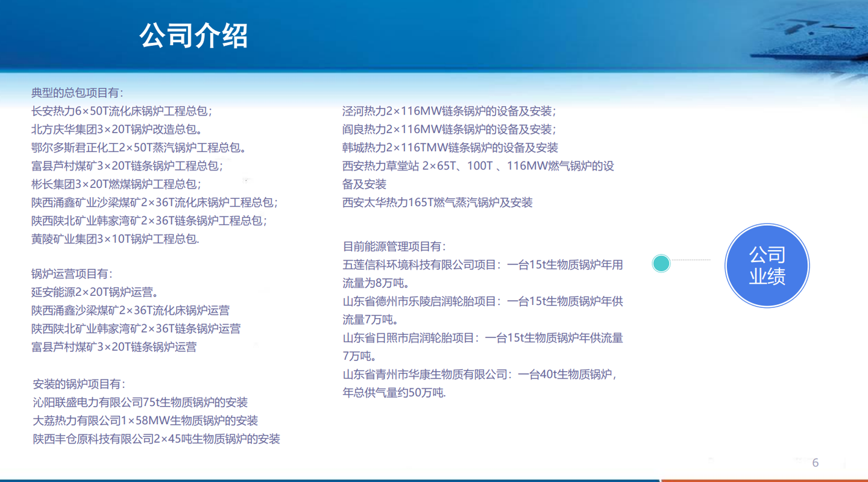Click line 长安热力6×50T流化床锅炉工程总包
Viewport: 868px width, 482px height.
coord(122,111)
